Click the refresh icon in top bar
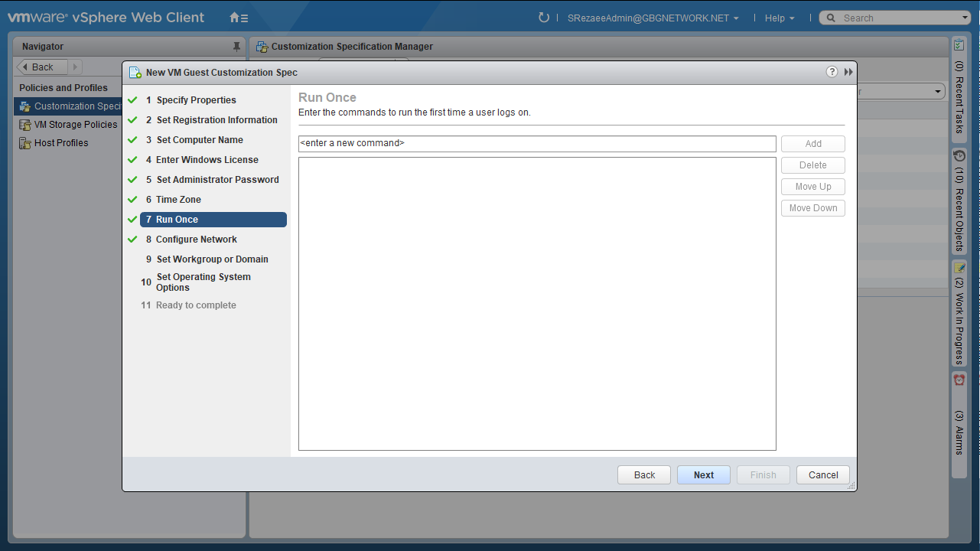Viewport: 980px width, 551px height. coord(544,18)
